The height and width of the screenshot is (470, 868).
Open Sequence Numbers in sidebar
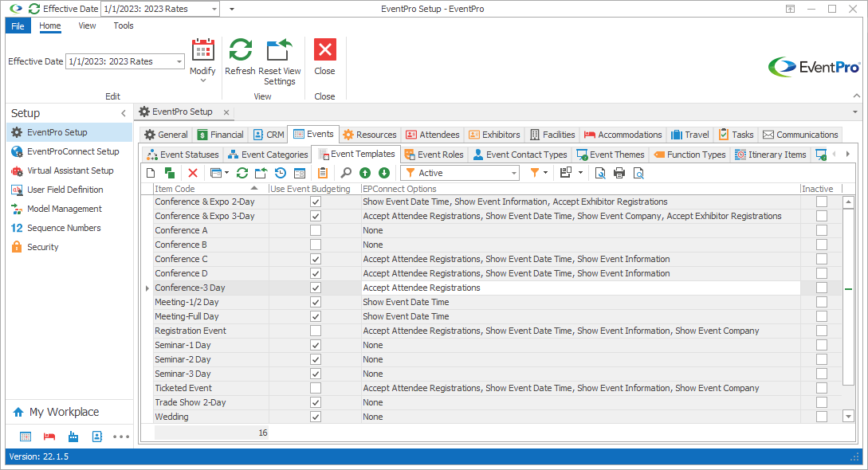69,228
